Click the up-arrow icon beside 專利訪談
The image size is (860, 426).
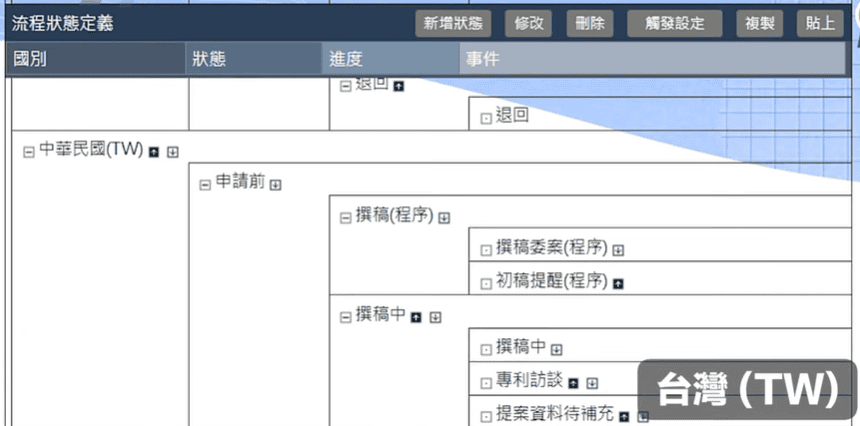tap(574, 382)
